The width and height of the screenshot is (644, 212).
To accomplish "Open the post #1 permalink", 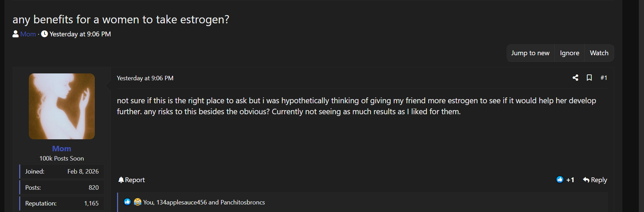I will click(x=603, y=78).
